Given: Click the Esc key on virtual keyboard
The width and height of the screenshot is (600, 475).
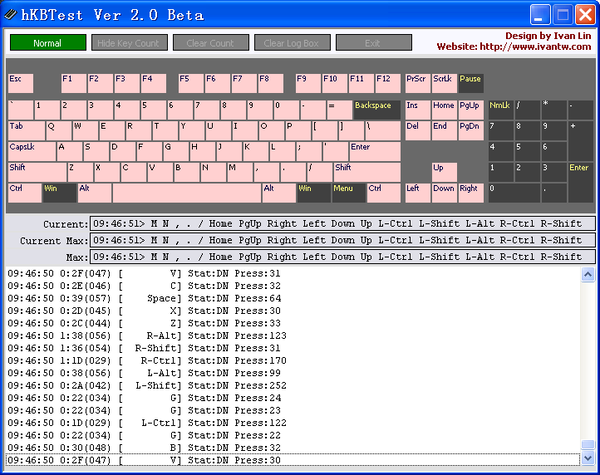Looking at the screenshot, I should click(x=20, y=83).
